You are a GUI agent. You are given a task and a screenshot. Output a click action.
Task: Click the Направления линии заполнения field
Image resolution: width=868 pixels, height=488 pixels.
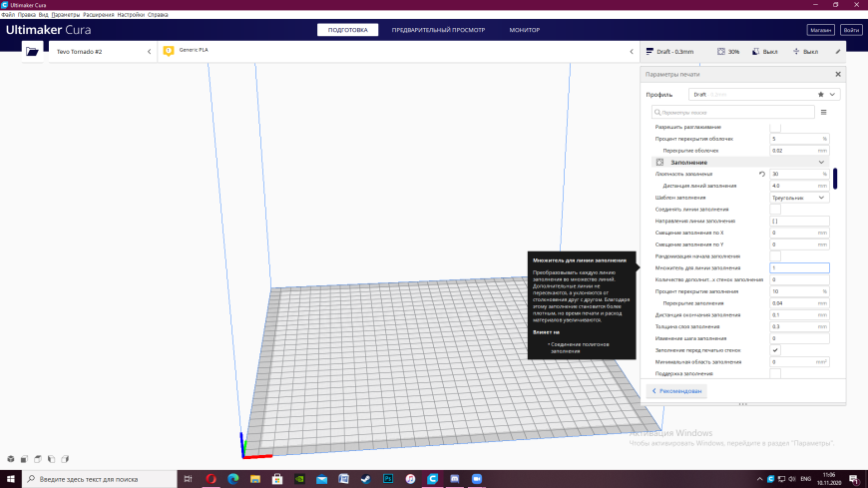[799, 221]
